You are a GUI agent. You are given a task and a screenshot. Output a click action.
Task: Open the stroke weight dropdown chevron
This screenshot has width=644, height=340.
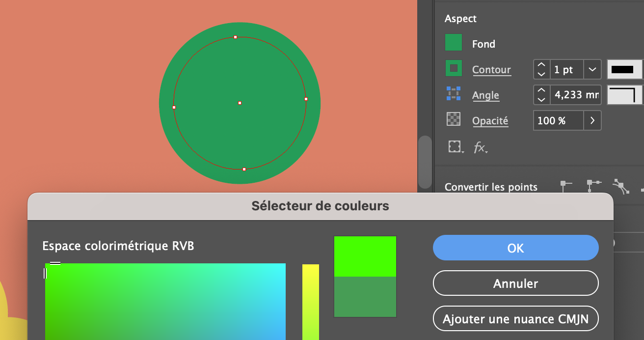[592, 69]
